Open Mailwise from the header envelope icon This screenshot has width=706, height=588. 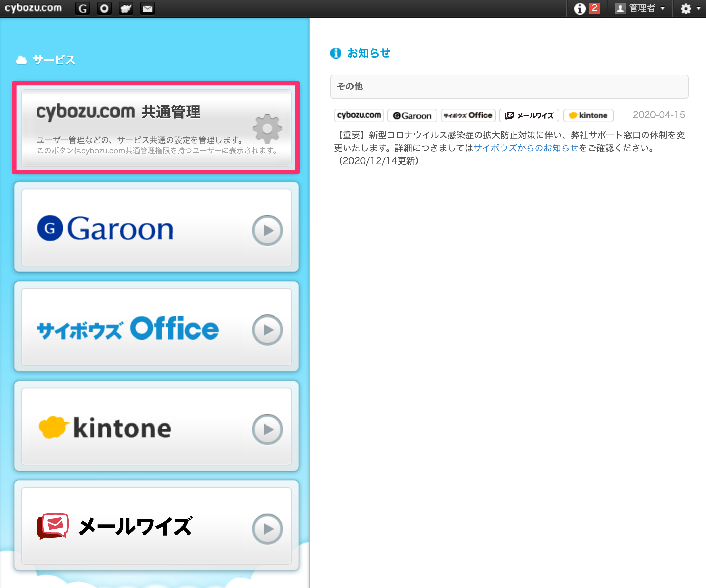point(147,8)
